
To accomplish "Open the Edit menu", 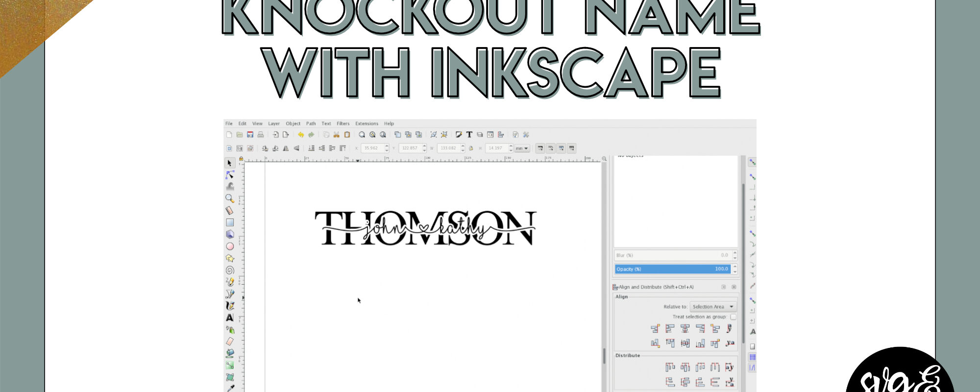I will tap(243, 123).
